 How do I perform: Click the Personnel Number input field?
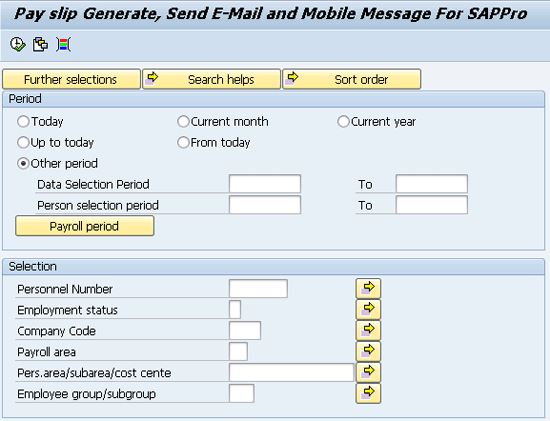(258, 289)
